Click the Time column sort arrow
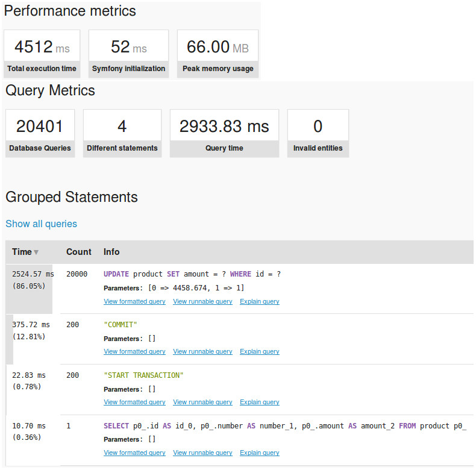Screen dimensions: 476x470 tap(36, 252)
